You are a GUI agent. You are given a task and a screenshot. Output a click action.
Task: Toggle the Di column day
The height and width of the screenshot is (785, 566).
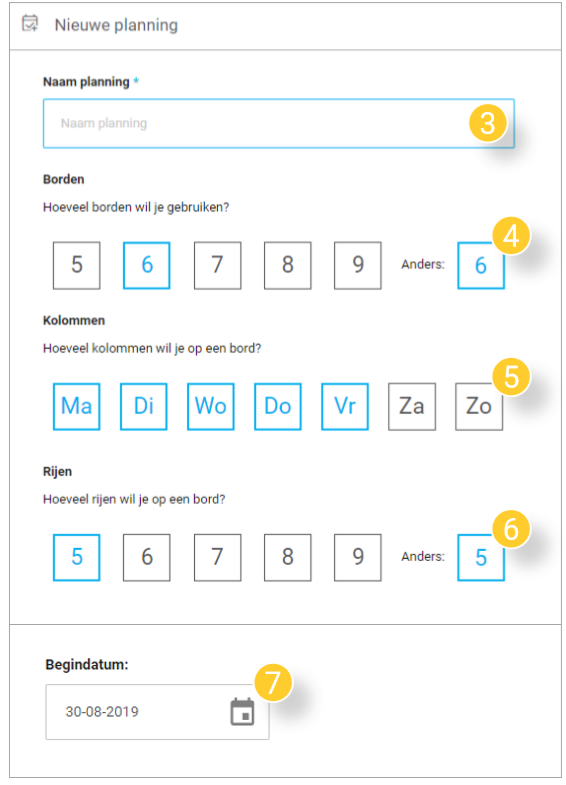pyautogui.click(x=144, y=407)
